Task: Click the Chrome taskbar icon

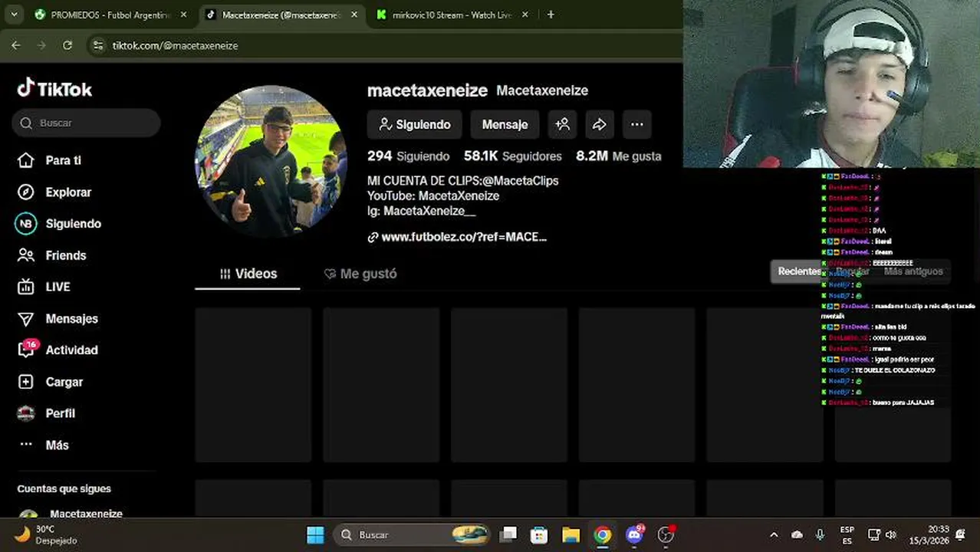Action: tap(603, 534)
